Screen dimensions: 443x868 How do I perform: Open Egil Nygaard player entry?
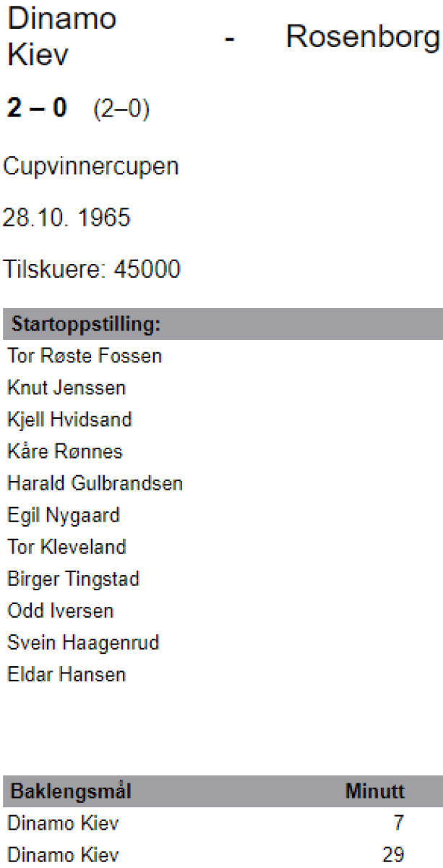point(64,516)
